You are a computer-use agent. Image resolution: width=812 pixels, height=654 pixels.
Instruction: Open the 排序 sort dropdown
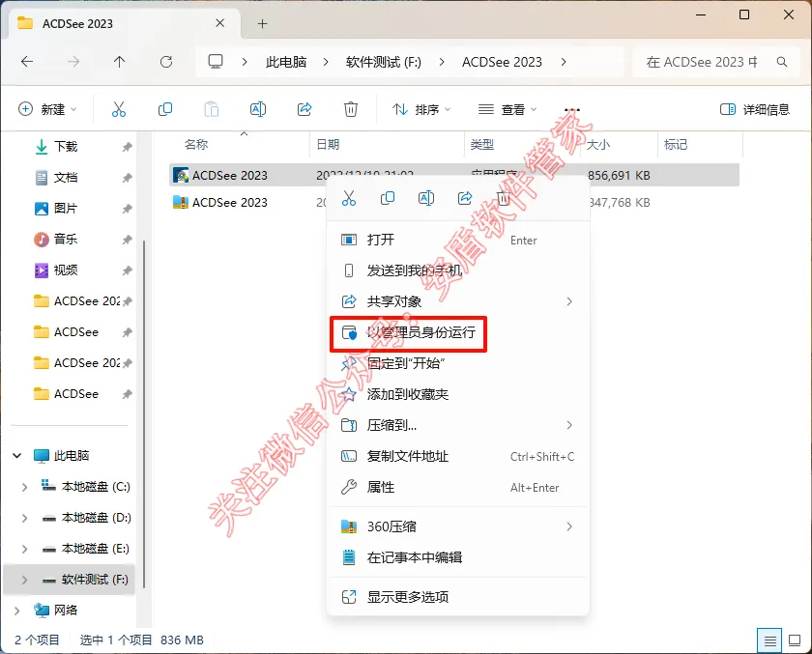(x=421, y=109)
